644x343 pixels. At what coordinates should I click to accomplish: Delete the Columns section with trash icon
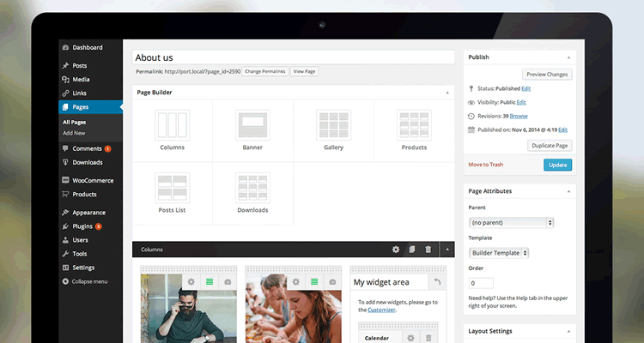point(428,250)
